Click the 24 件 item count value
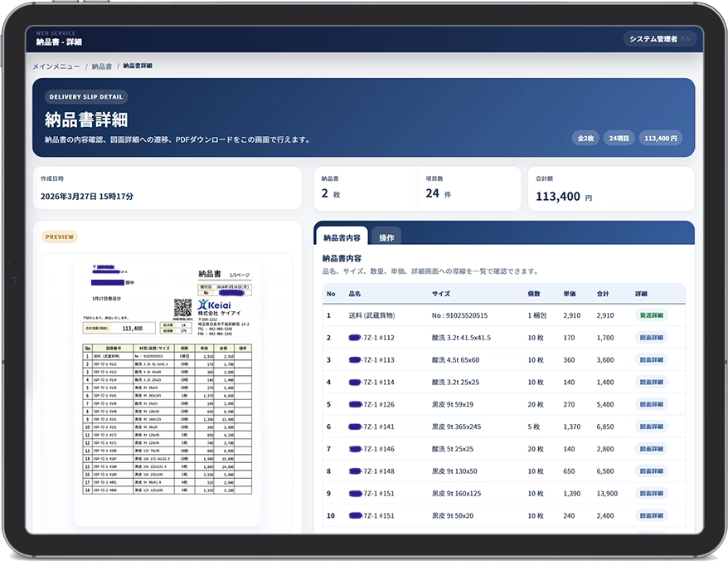Screen dimensions: 728x561 pos(439,193)
